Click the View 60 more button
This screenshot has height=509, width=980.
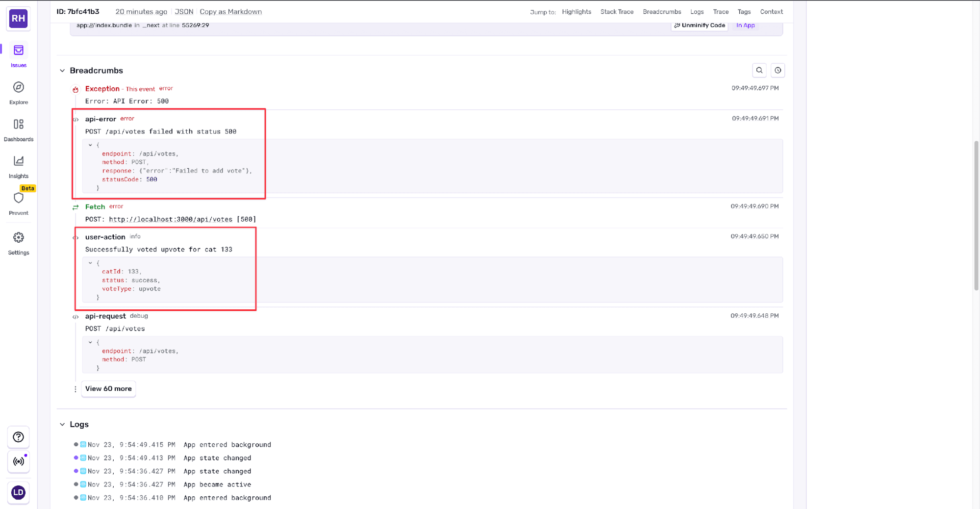pyautogui.click(x=108, y=388)
